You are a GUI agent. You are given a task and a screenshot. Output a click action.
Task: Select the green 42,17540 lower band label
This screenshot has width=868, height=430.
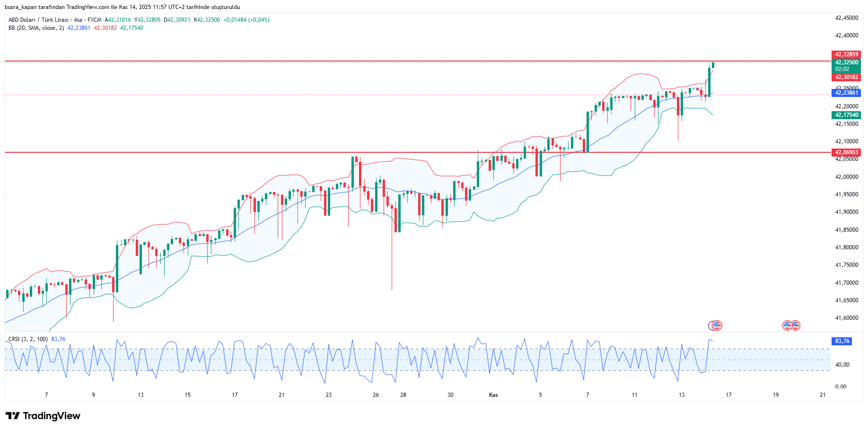[846, 115]
